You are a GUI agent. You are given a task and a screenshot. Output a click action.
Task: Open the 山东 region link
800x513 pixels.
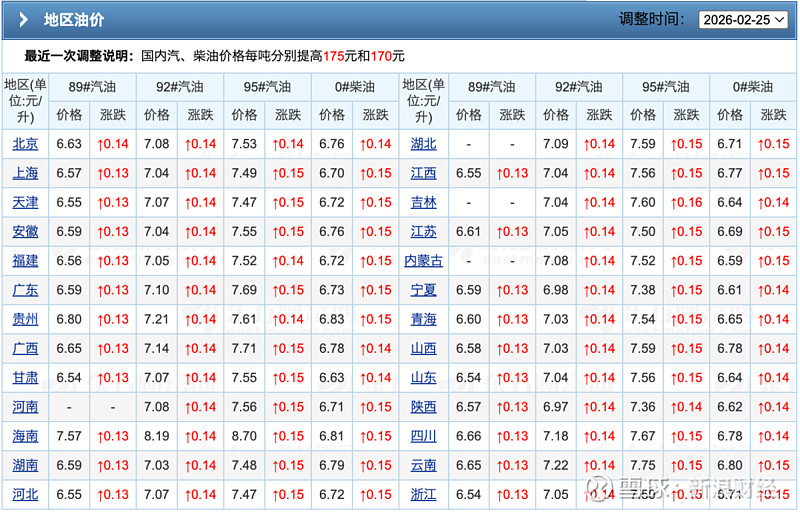[x=423, y=378]
